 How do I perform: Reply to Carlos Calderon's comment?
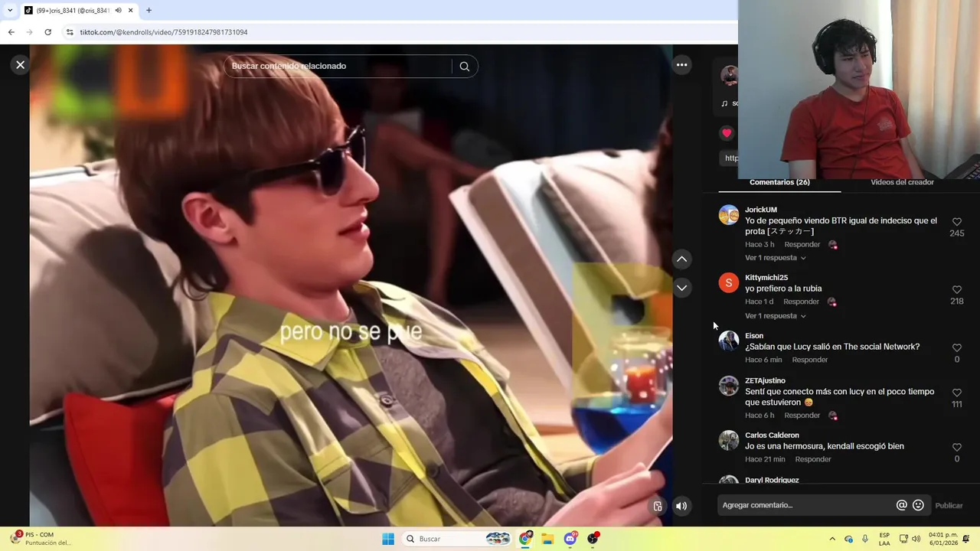812,459
